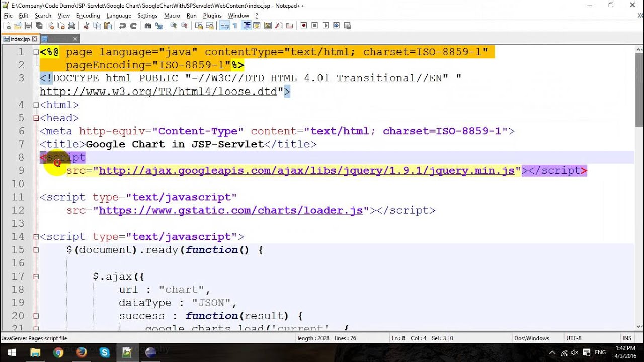644x362 pixels.
Task: Collapse the html fold at line 4
Action: (x=36, y=105)
